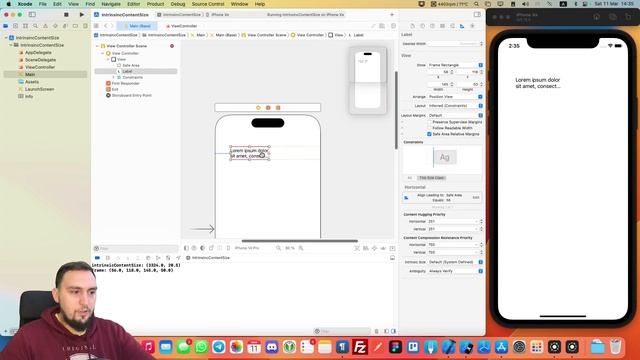Select LaunchScreen file in navigator
640x360 pixels.
click(39, 89)
